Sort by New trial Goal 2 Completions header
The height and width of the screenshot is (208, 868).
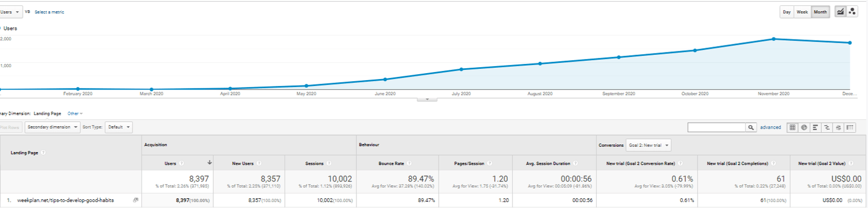pyautogui.click(x=737, y=164)
